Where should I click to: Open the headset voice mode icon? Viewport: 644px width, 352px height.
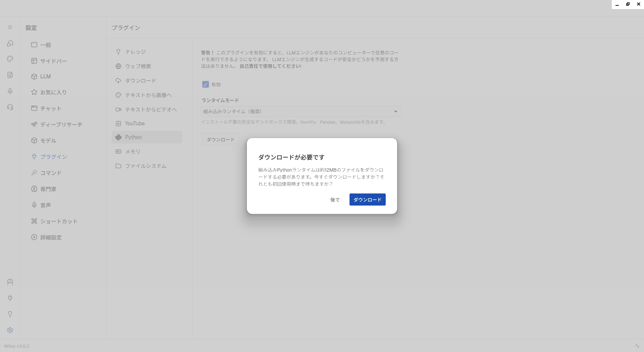click(x=10, y=107)
